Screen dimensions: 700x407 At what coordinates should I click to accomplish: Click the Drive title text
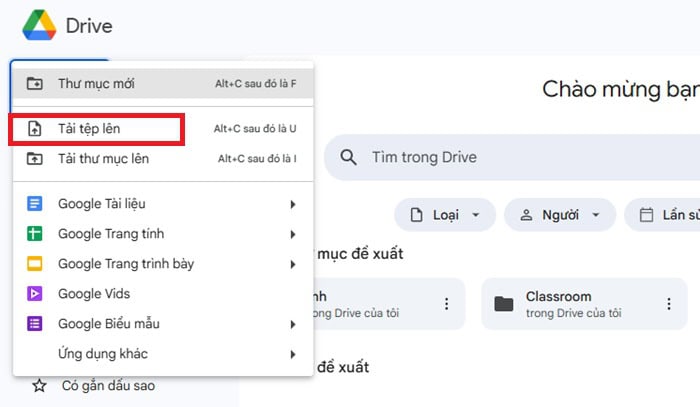[x=89, y=25]
